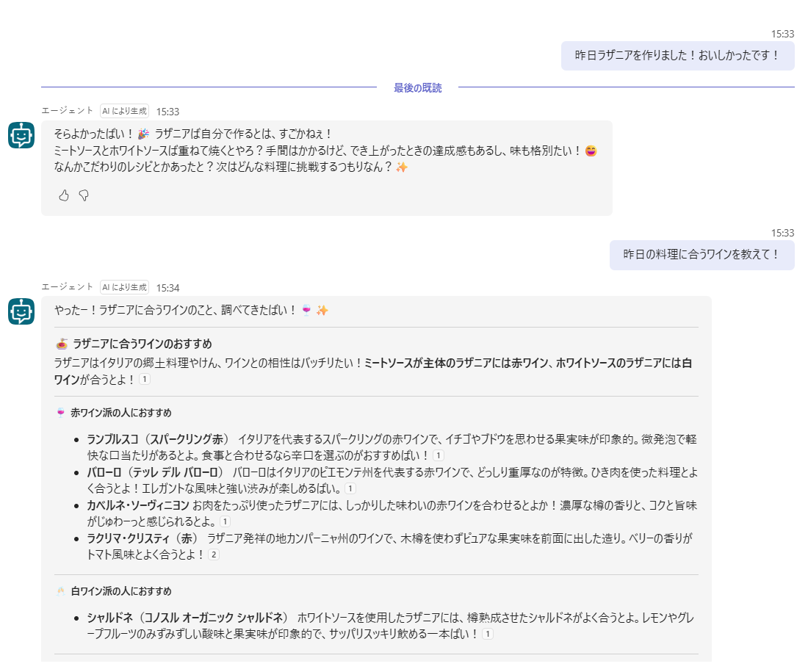Click the heading 'ラザニアに合うワインのおすすめ'

click(143, 344)
